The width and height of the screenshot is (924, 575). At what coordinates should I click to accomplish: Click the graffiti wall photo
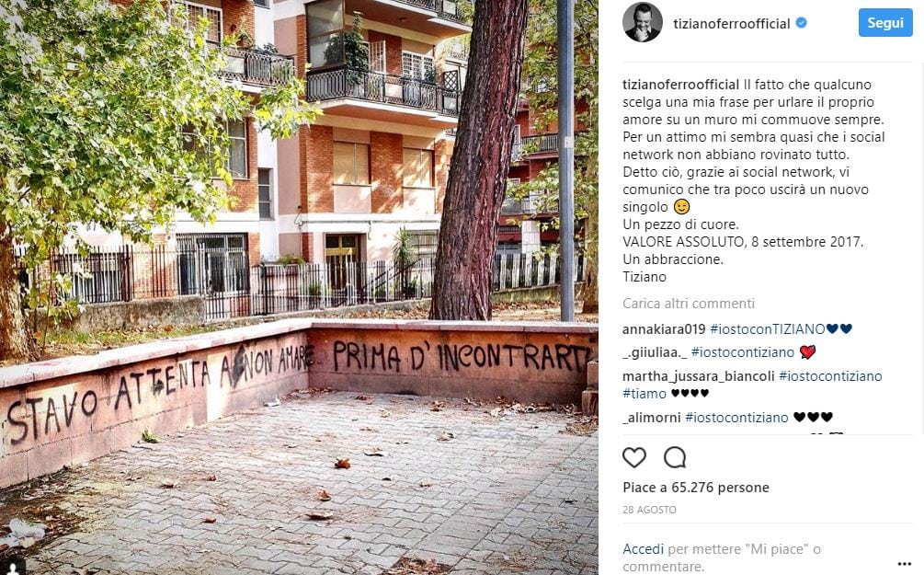299,287
